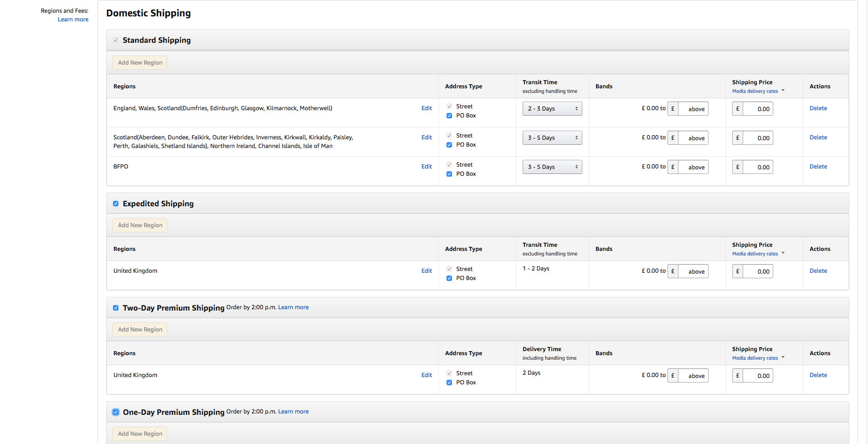Click Add New Region under Standard Shipping
The width and height of the screenshot is (868, 444).
pyautogui.click(x=140, y=63)
